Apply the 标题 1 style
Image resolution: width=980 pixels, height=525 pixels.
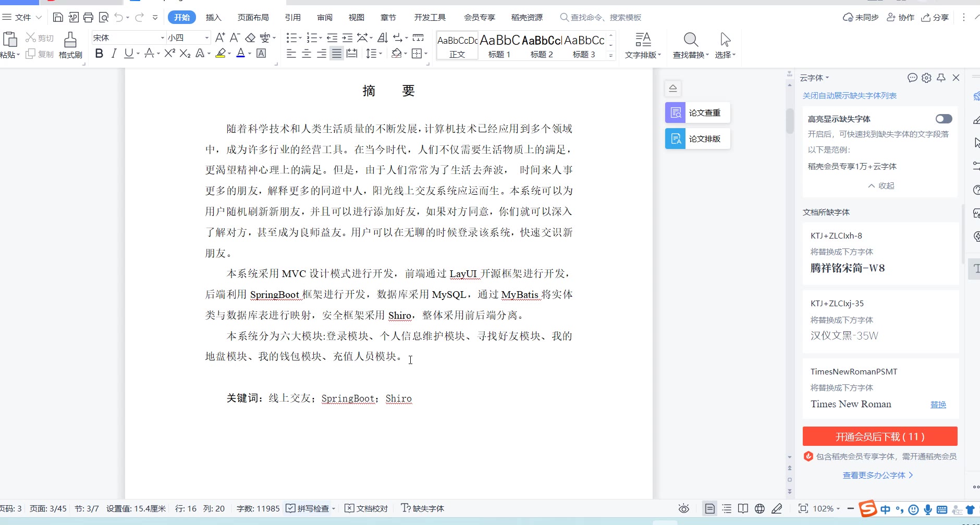point(499,46)
